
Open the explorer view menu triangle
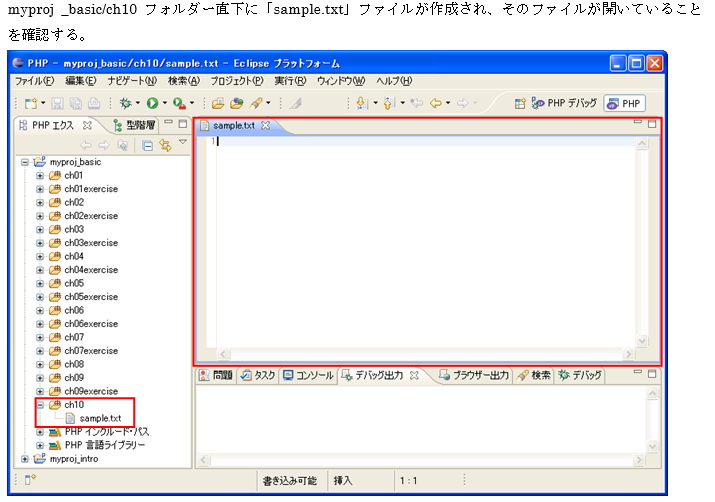(x=183, y=142)
